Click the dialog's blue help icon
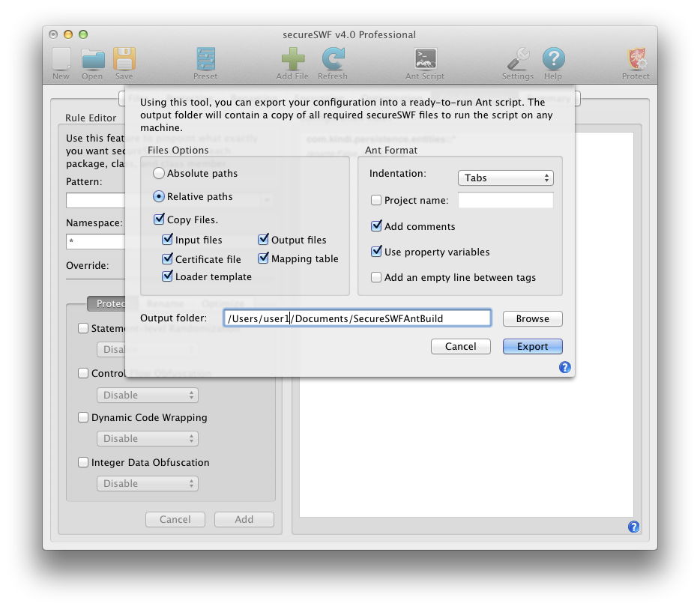The image size is (700, 609). [x=565, y=367]
